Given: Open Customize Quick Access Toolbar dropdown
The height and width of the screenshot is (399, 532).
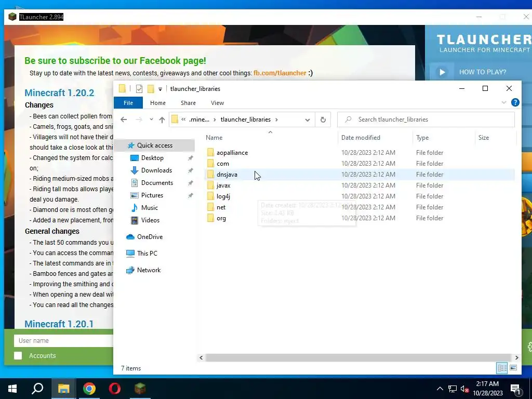Looking at the screenshot, I should click(160, 89).
